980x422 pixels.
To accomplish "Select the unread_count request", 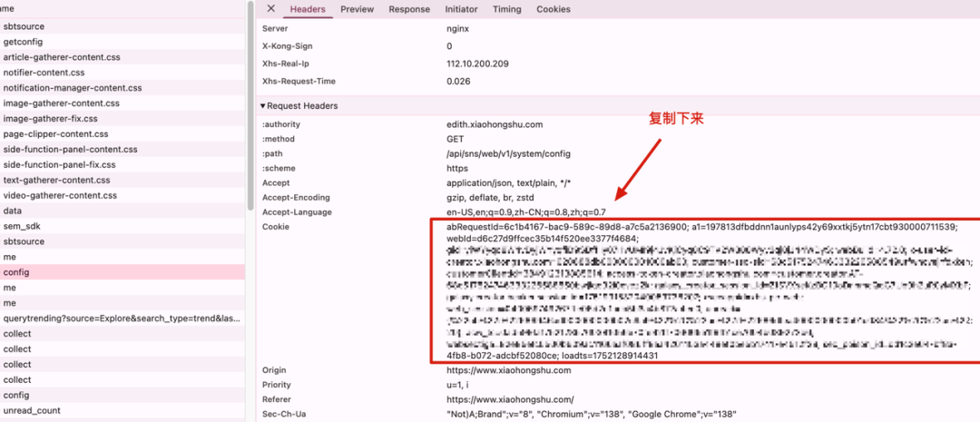I will (x=122, y=410).
